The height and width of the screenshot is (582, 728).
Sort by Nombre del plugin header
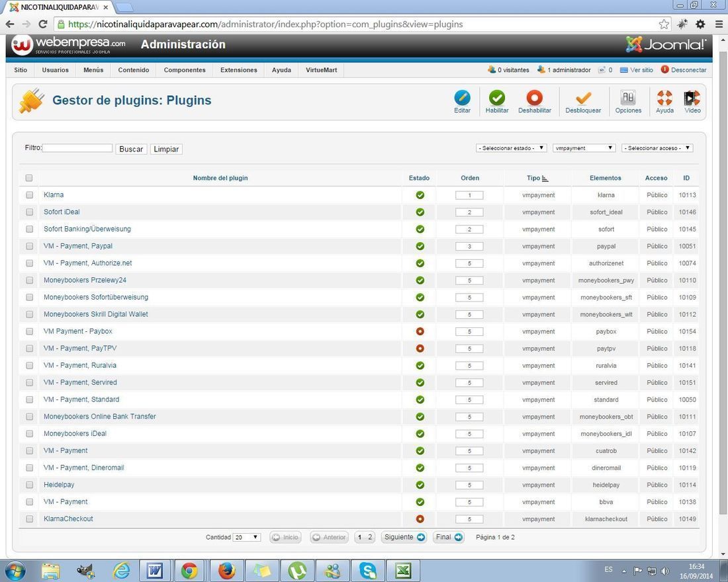pos(220,178)
